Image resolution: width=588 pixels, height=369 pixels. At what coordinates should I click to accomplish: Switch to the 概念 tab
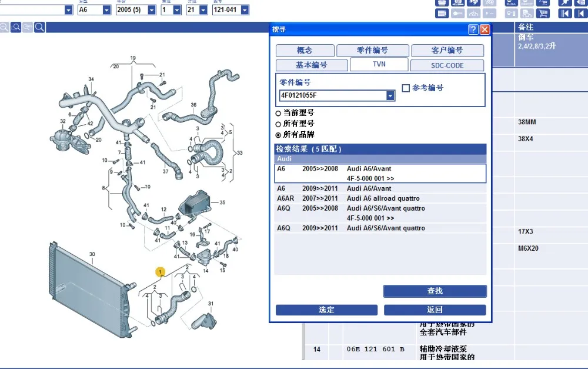(x=305, y=50)
